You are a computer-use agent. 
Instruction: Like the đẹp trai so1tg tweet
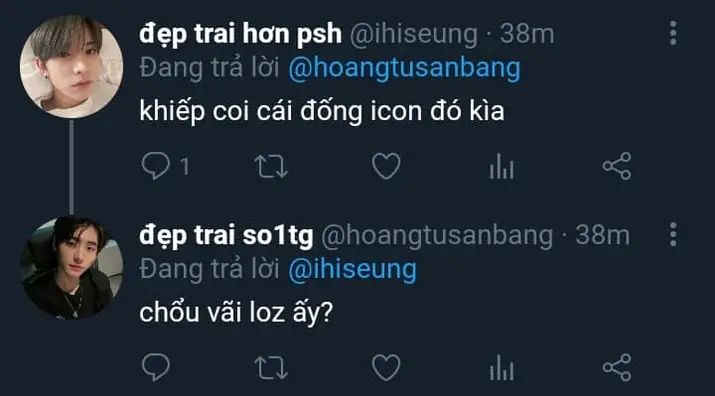point(386,367)
